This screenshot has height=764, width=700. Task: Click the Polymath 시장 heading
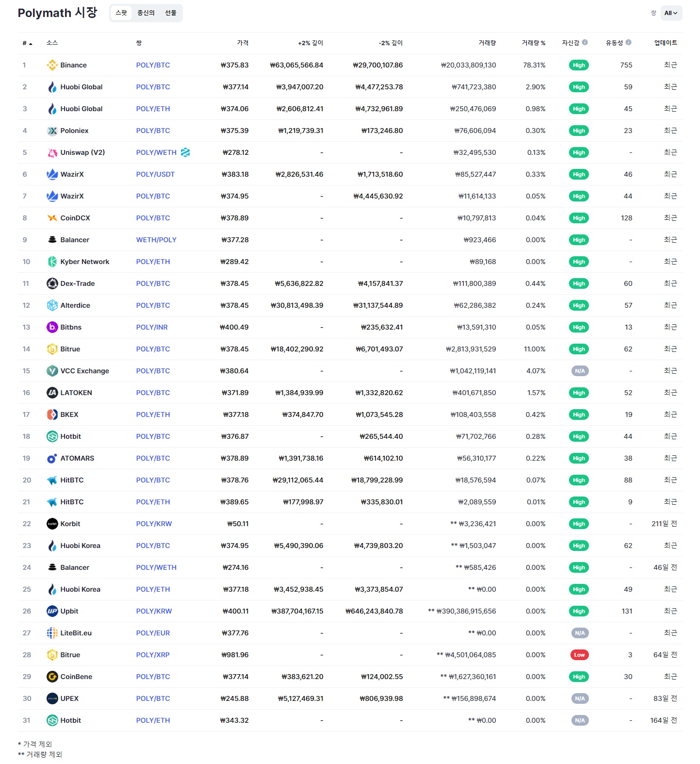pyautogui.click(x=57, y=13)
